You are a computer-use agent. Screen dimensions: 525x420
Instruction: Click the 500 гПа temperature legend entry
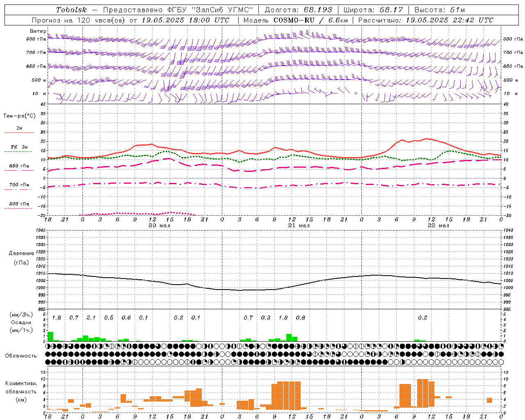[x=19, y=204]
